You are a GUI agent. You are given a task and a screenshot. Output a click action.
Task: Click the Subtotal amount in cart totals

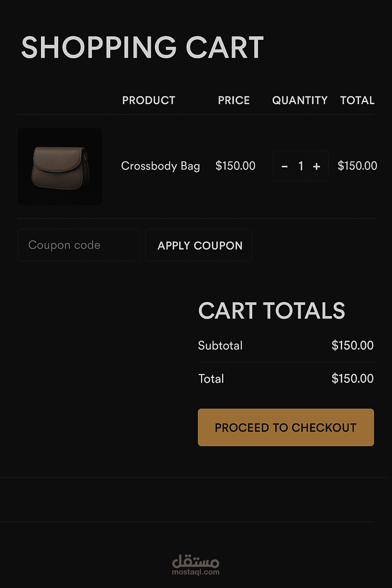point(352,345)
